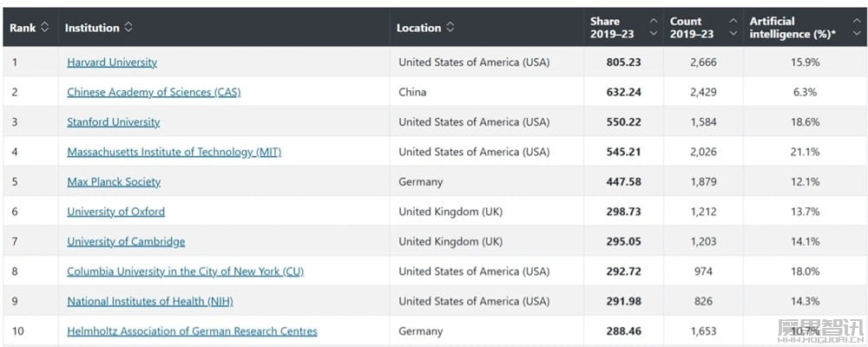
Task: Open Harvard University link
Action: [x=112, y=62]
